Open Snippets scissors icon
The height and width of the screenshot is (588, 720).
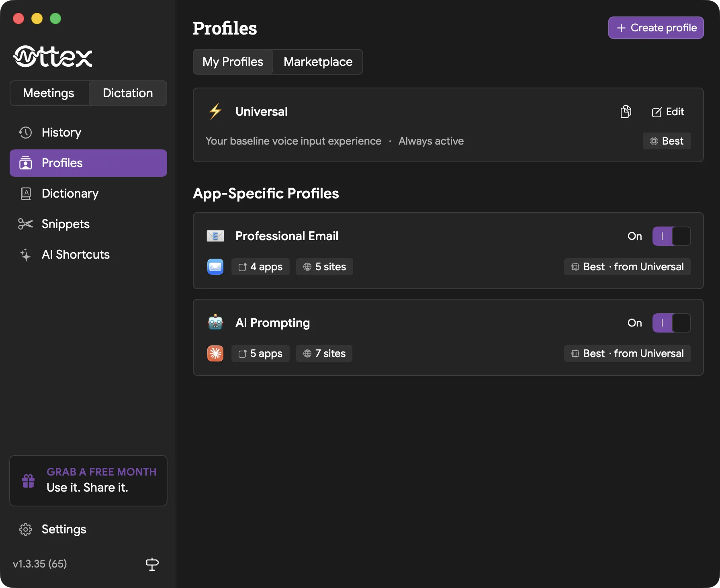point(26,224)
